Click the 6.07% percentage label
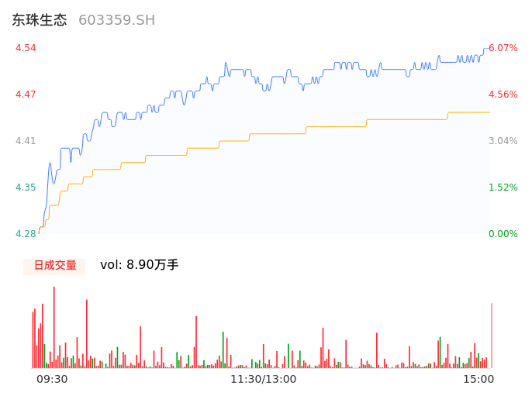The height and width of the screenshot is (406, 532). click(503, 48)
